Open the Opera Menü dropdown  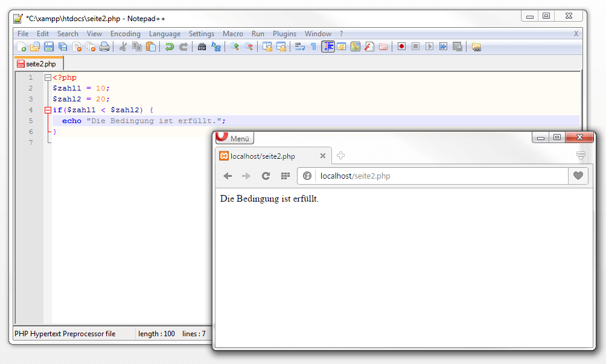click(x=235, y=138)
